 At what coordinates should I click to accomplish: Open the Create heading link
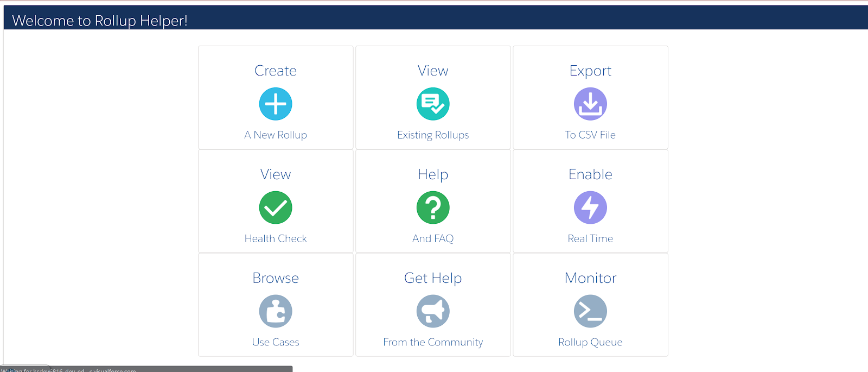tap(276, 71)
